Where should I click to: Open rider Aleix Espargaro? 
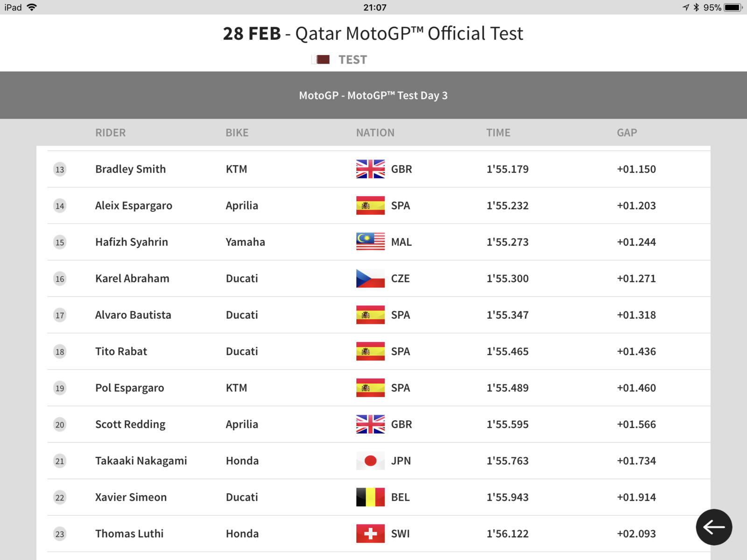(x=134, y=206)
